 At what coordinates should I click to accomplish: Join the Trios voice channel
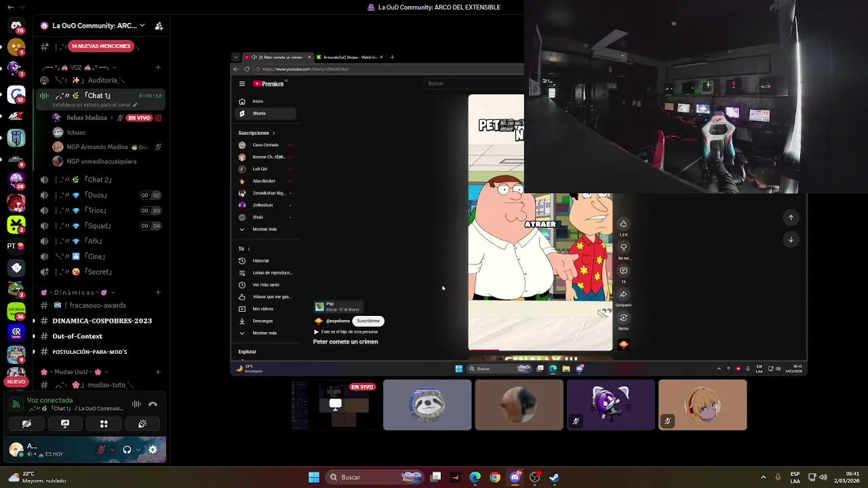pos(102,210)
